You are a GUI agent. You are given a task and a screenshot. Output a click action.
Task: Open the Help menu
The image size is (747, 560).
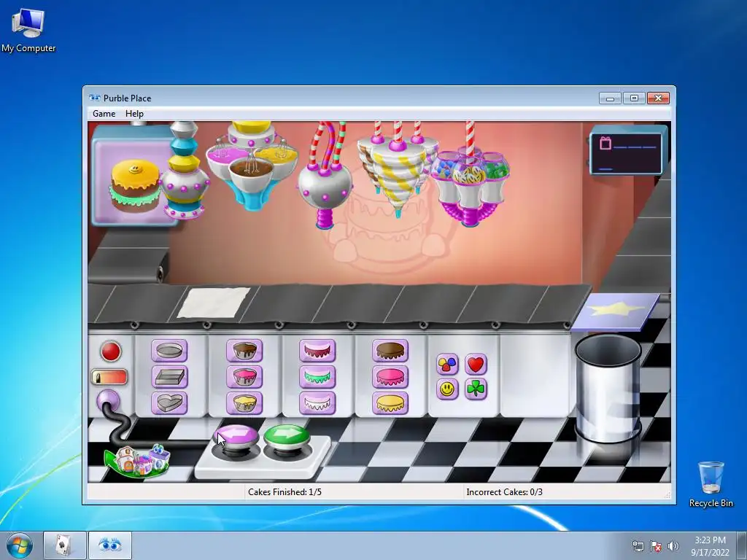tap(134, 114)
